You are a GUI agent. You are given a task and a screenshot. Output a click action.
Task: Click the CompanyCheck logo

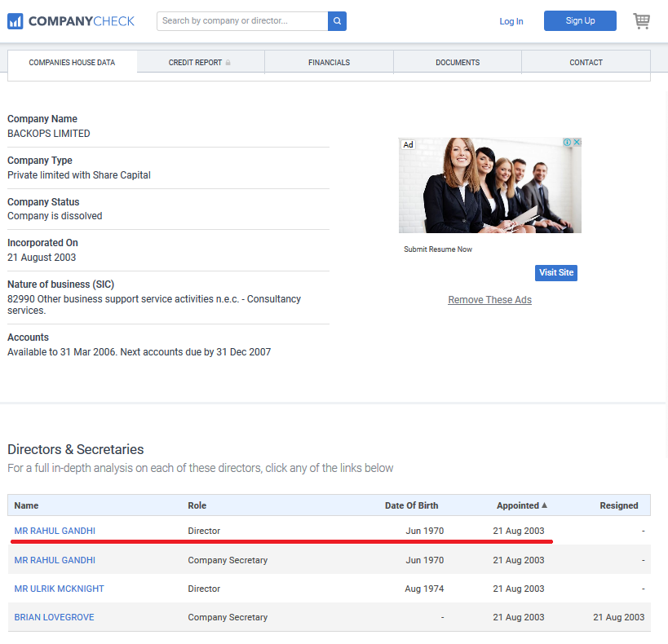71,21
